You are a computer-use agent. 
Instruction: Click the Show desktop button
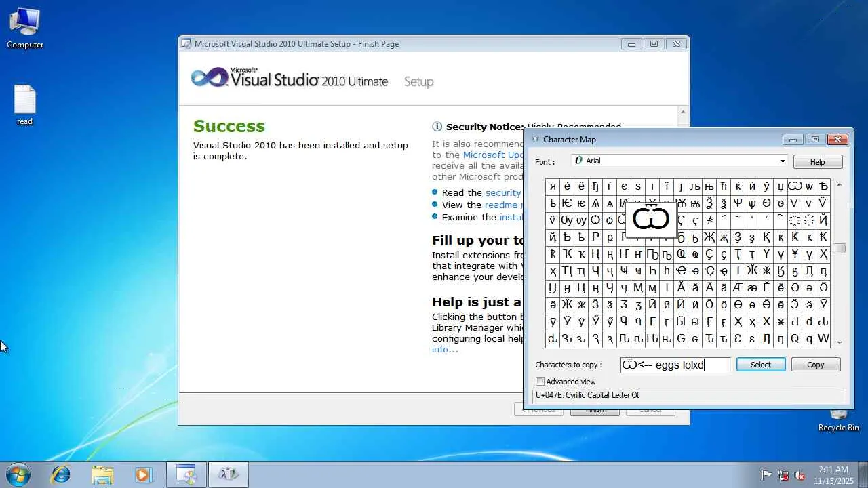[863, 474]
